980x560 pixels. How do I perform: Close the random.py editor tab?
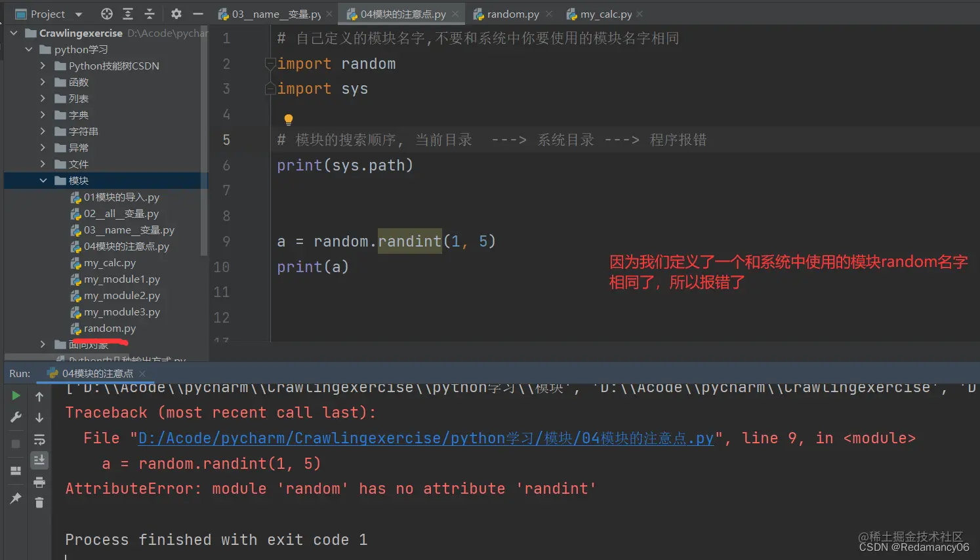(x=549, y=14)
